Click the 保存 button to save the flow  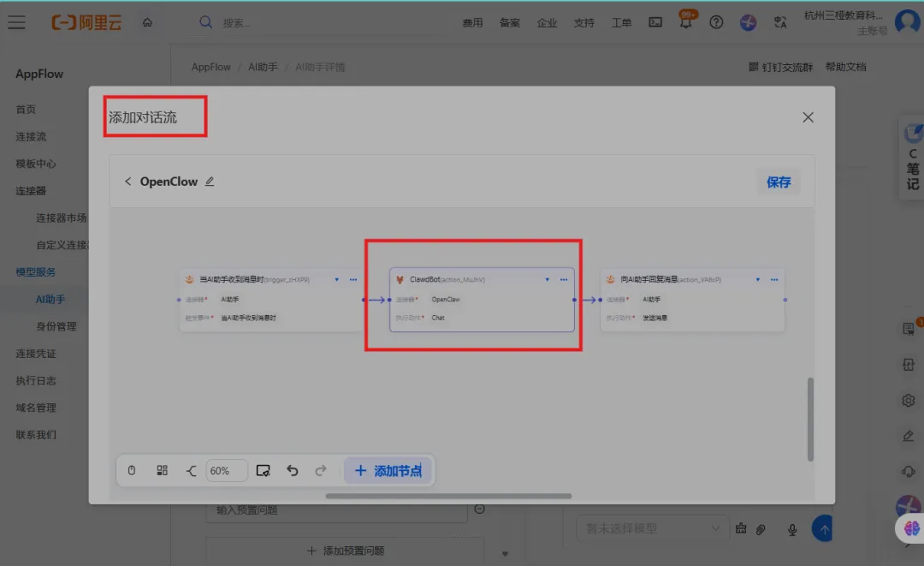(x=779, y=182)
